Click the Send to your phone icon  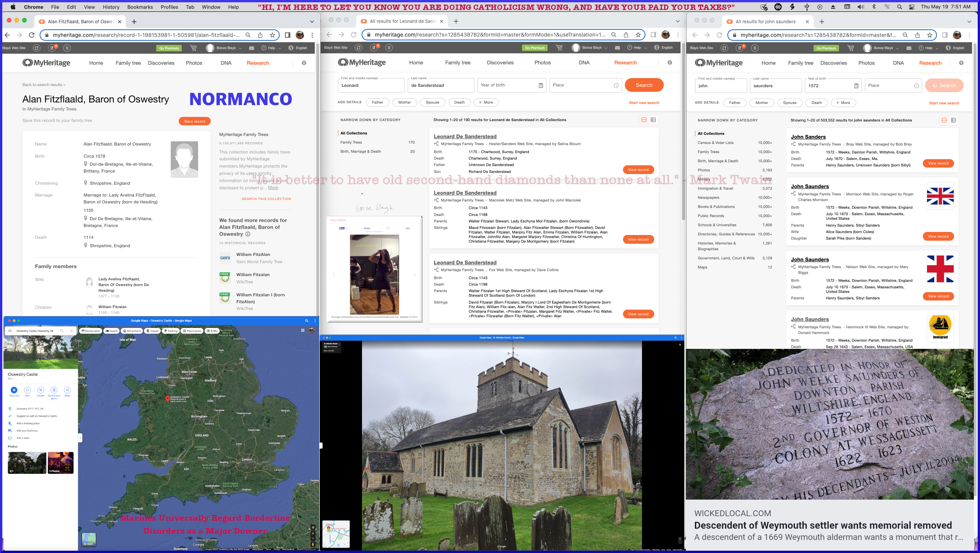(54, 390)
